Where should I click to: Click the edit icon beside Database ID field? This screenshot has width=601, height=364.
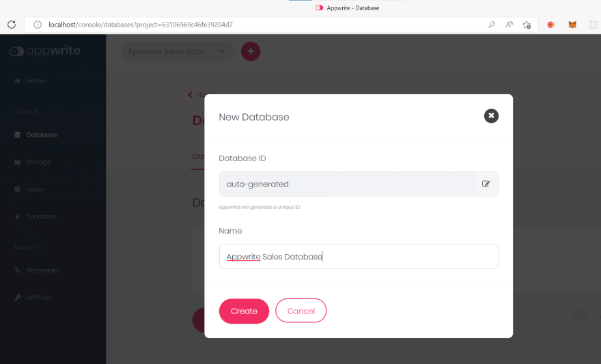486,184
